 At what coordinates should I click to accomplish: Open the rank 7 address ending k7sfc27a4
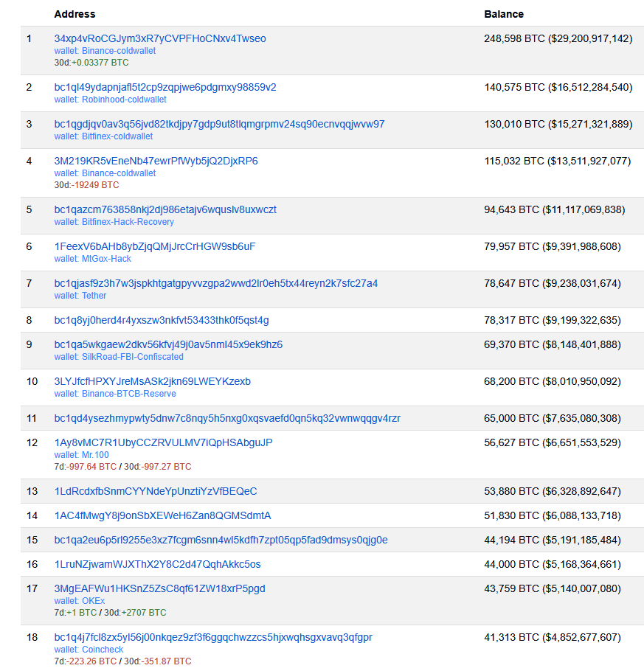(216, 283)
